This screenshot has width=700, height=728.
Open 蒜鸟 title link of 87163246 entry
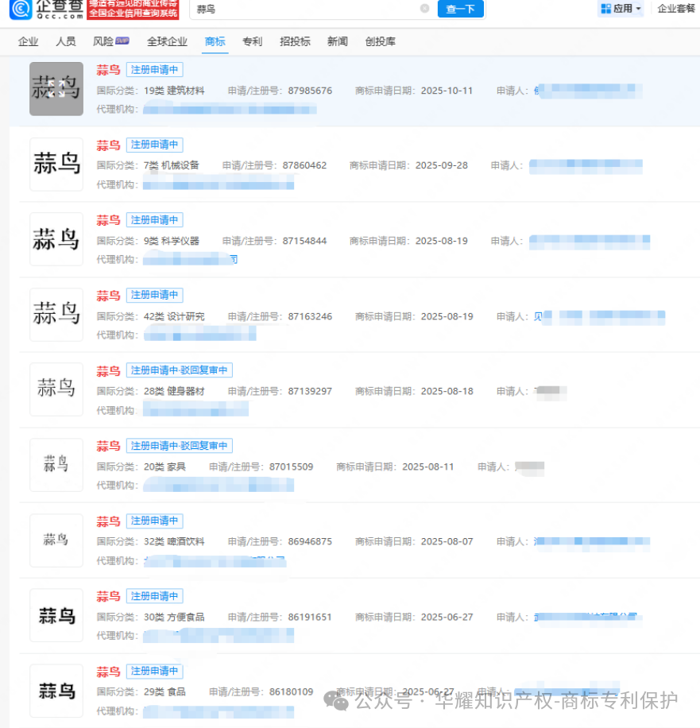point(108,296)
